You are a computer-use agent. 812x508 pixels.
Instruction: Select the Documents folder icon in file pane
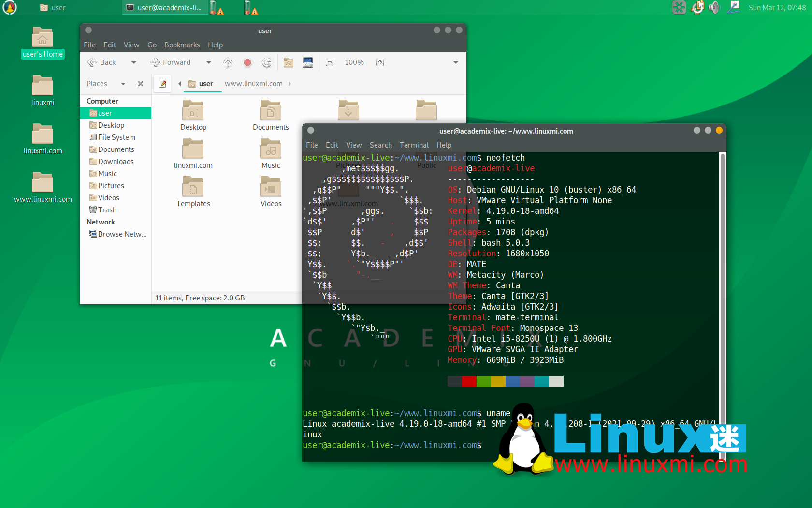click(x=271, y=111)
